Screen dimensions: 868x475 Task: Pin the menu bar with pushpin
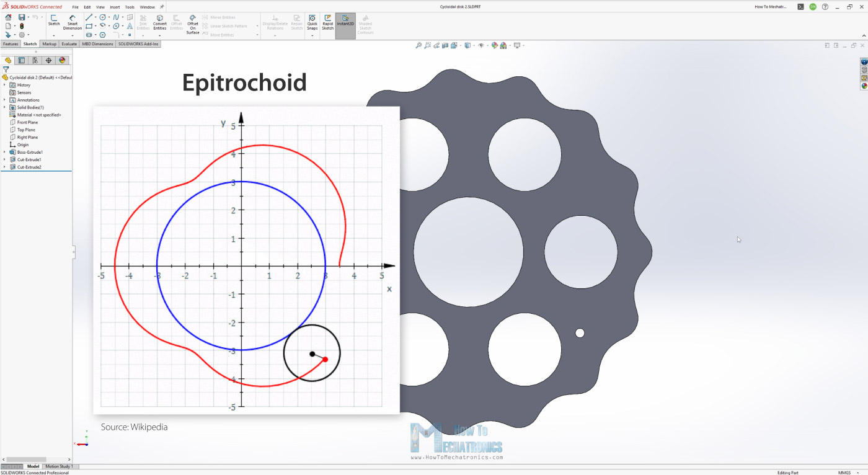pos(162,7)
